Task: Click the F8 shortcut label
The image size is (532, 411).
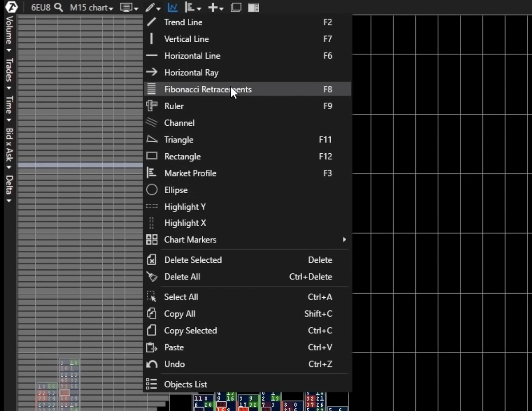Action: point(328,89)
